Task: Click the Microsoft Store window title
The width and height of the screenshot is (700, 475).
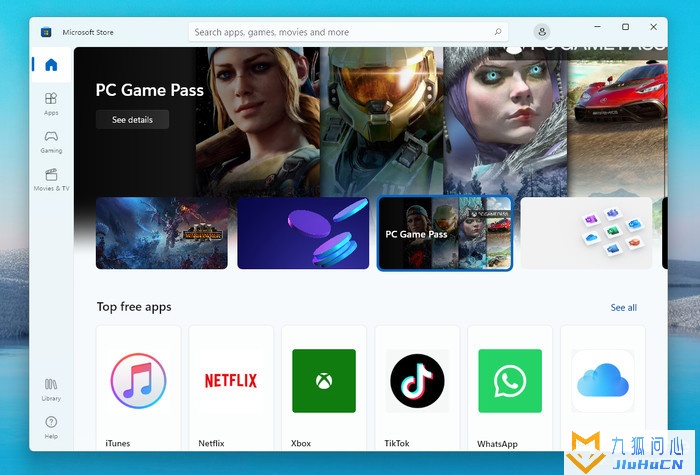Action: point(88,32)
